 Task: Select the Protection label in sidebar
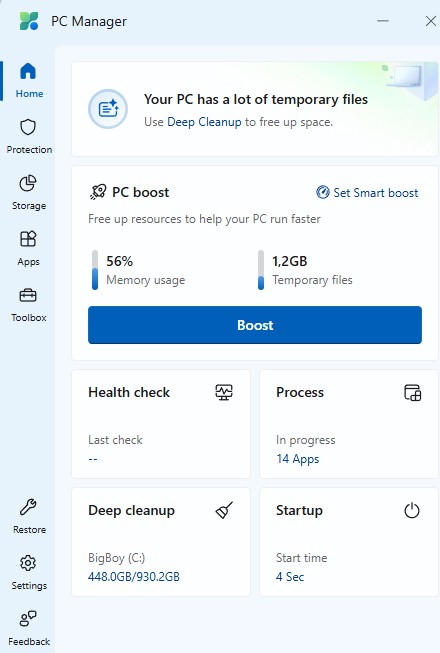(29, 150)
